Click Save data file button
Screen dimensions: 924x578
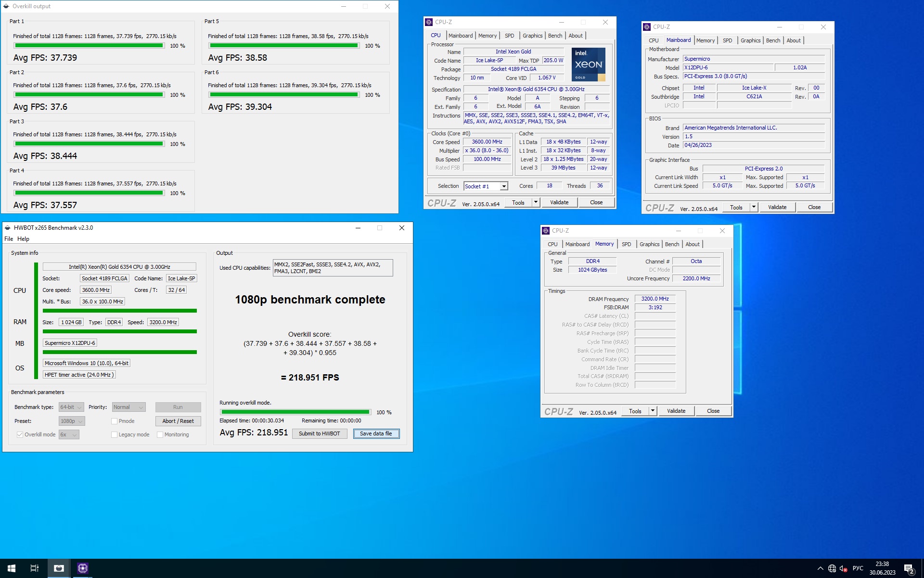point(376,433)
